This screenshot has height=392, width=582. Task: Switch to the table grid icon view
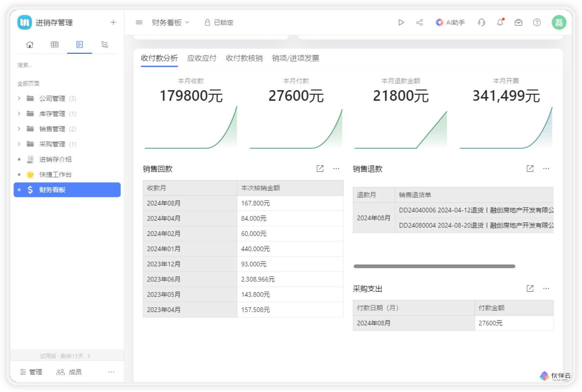pos(54,44)
